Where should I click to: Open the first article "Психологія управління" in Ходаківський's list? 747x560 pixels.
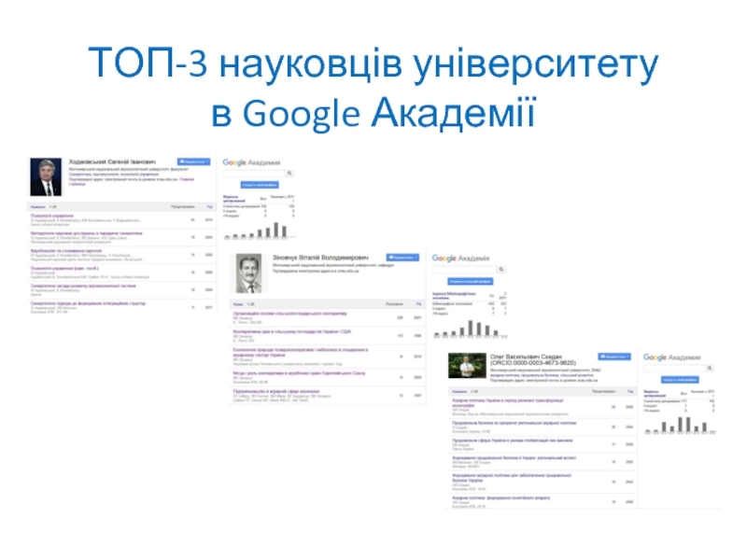click(x=52, y=216)
